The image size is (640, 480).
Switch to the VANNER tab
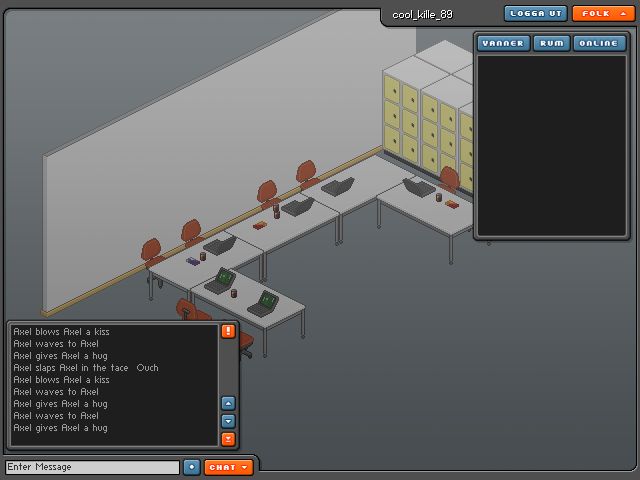[503, 43]
